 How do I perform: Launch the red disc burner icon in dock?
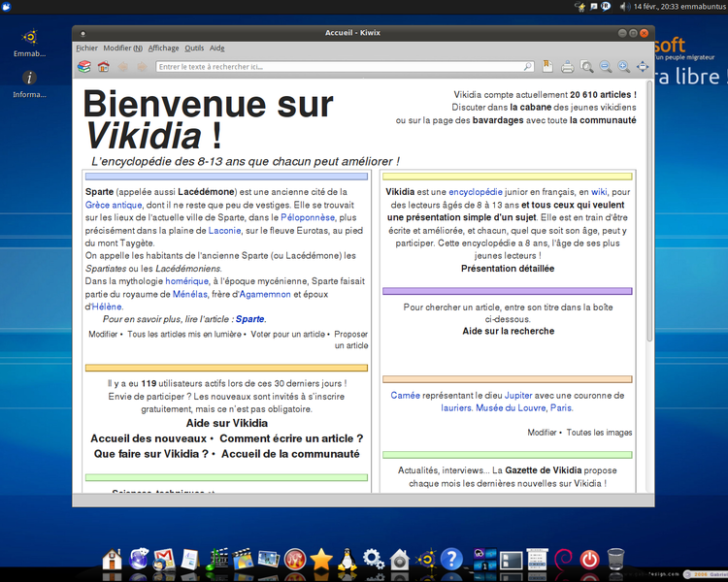(x=295, y=560)
